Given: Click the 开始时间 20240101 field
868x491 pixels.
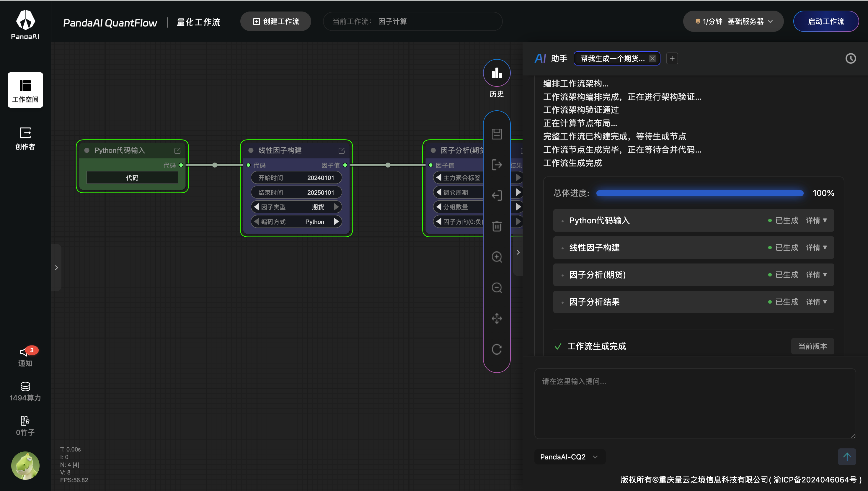Looking at the screenshot, I should 296,177.
